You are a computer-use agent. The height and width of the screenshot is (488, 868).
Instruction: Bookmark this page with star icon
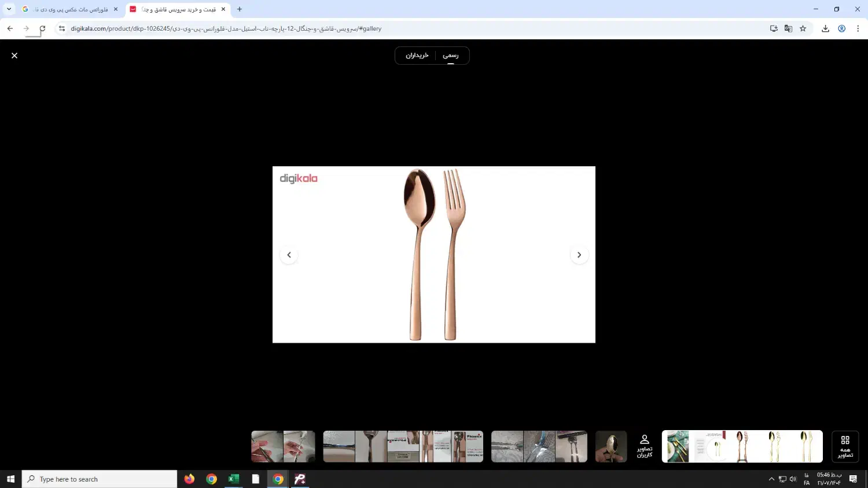pos(803,28)
